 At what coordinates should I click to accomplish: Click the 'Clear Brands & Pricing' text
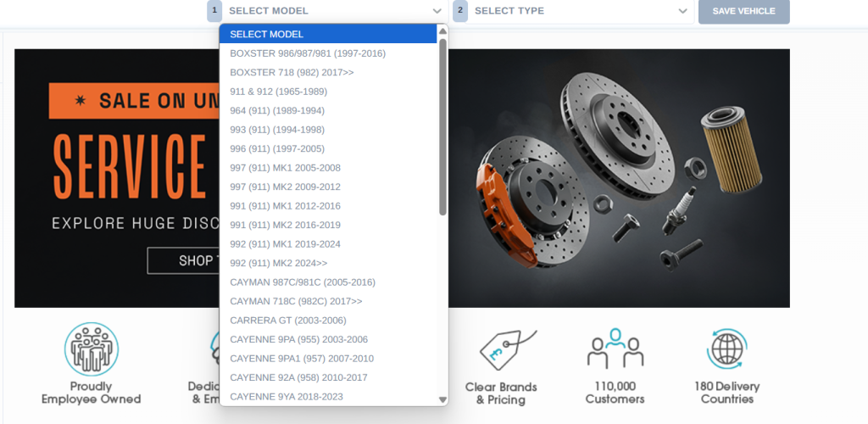(x=501, y=393)
